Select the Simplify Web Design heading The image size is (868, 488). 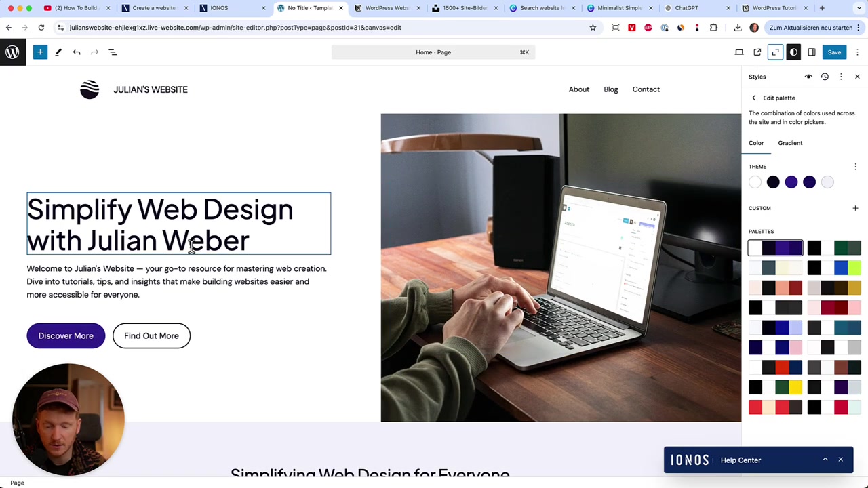(179, 224)
